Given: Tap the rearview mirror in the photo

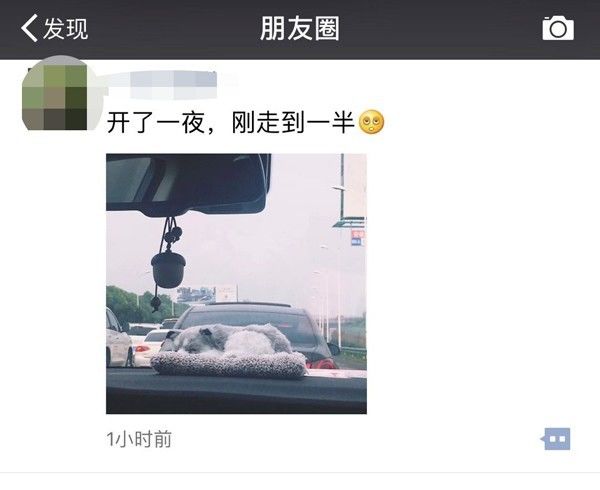Looking at the screenshot, I should click(188, 183).
